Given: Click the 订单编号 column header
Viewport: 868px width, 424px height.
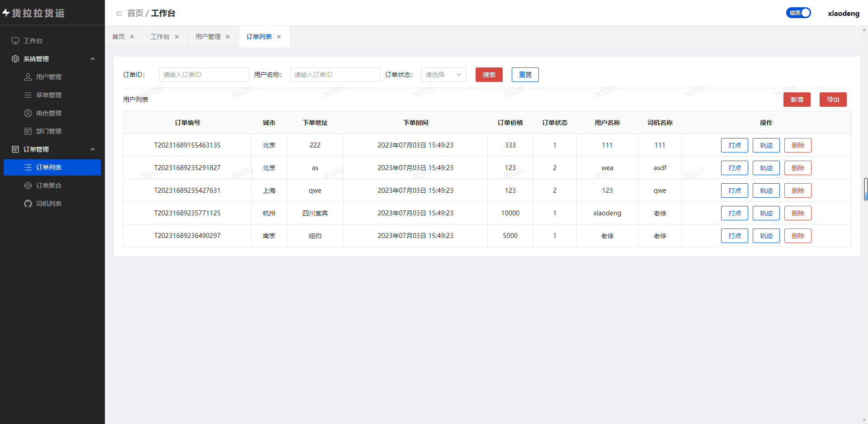Looking at the screenshot, I should click(188, 123).
